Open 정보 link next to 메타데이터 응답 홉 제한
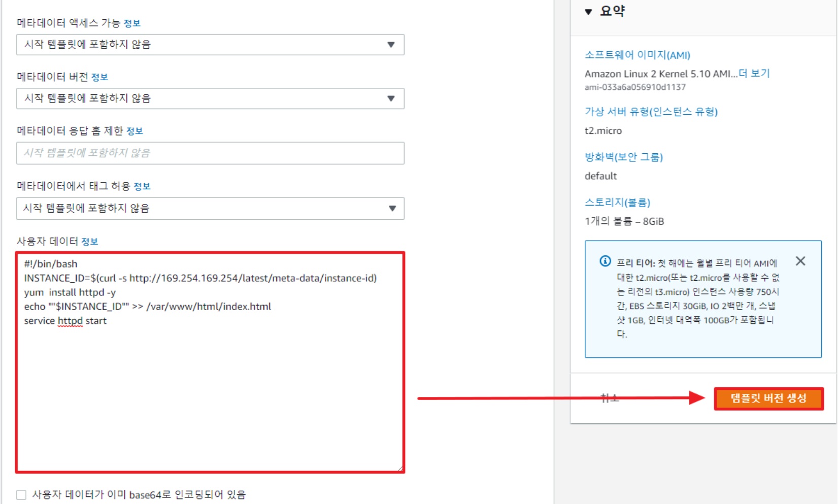This screenshot has height=504, width=839. pos(135,131)
